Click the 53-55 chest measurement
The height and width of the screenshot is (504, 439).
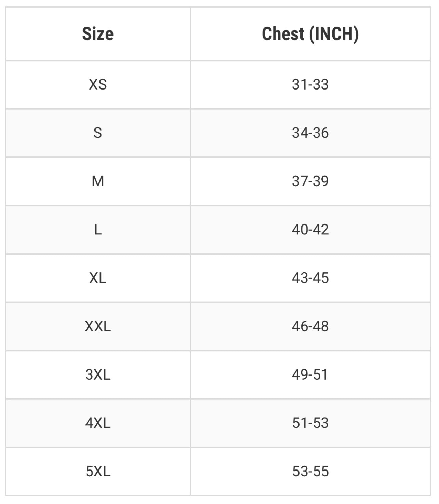tap(310, 472)
